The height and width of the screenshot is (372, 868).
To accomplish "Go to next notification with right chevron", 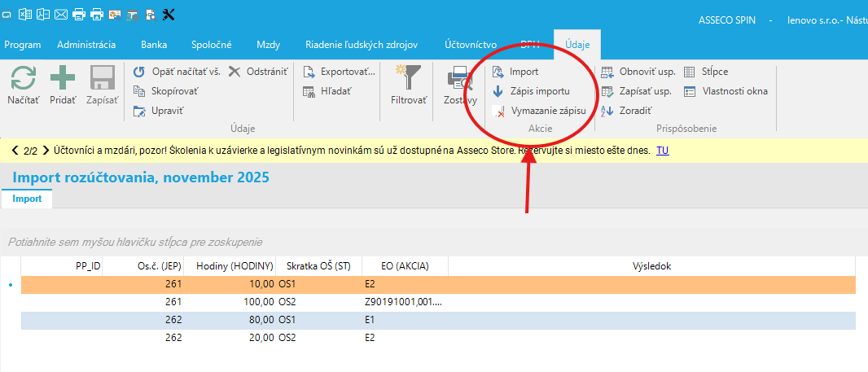I will (x=46, y=151).
